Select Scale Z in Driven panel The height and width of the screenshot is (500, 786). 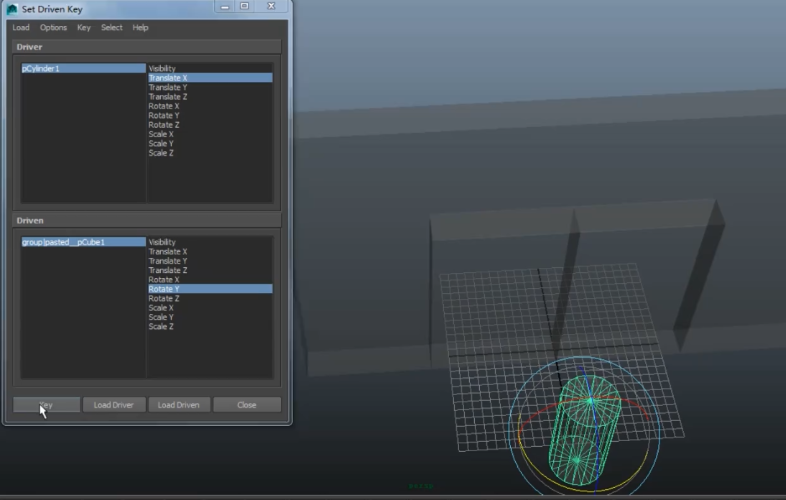pyautogui.click(x=210, y=326)
